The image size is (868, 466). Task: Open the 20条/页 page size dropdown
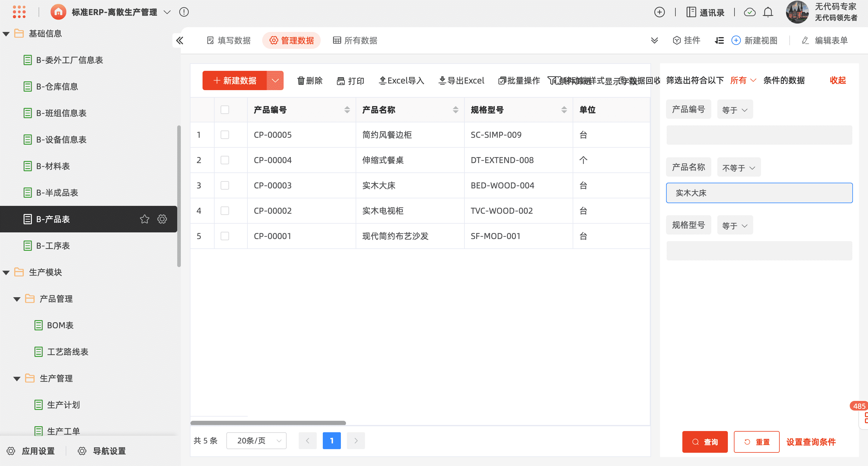tap(256, 441)
